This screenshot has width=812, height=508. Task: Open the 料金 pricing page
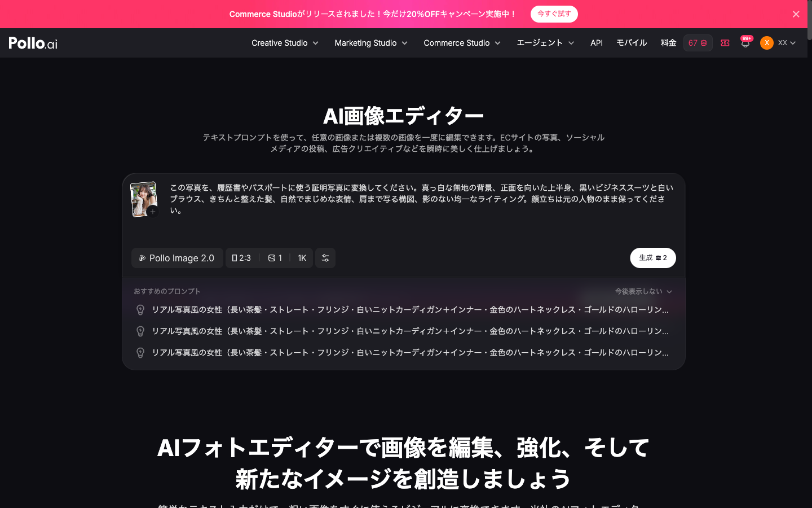coord(668,43)
